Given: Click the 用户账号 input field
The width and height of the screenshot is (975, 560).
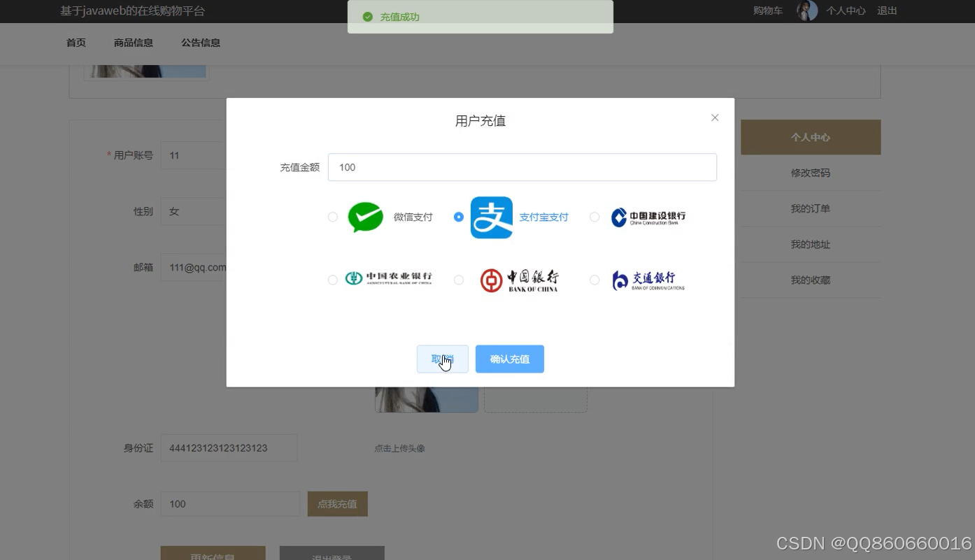Looking at the screenshot, I should coord(194,155).
